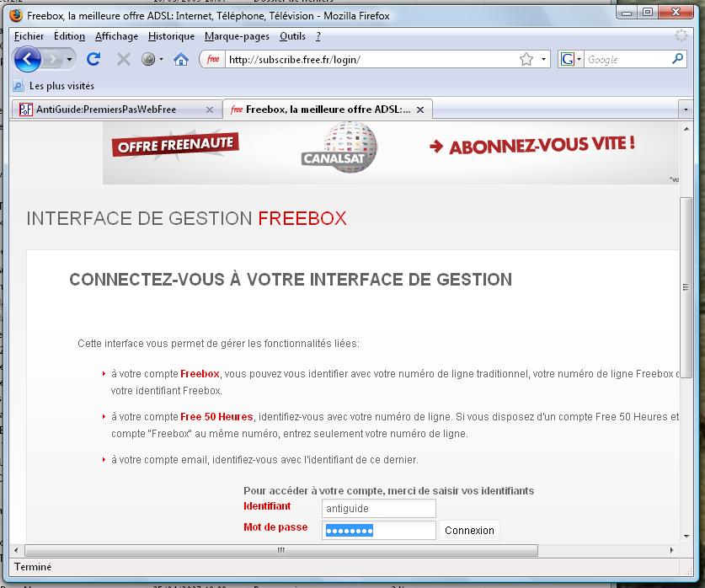Image resolution: width=705 pixels, height=588 pixels.
Task: Click the red Mot de passe label
Action: pos(275,527)
